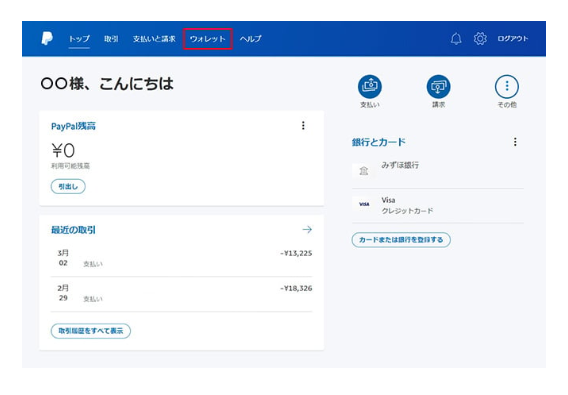Open the その他 more options circle
568x395 pixels.
point(506,87)
